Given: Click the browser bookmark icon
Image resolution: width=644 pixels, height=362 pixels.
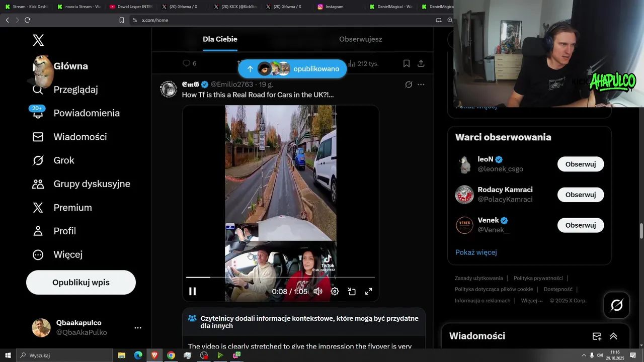Looking at the screenshot, I should 121,20.
